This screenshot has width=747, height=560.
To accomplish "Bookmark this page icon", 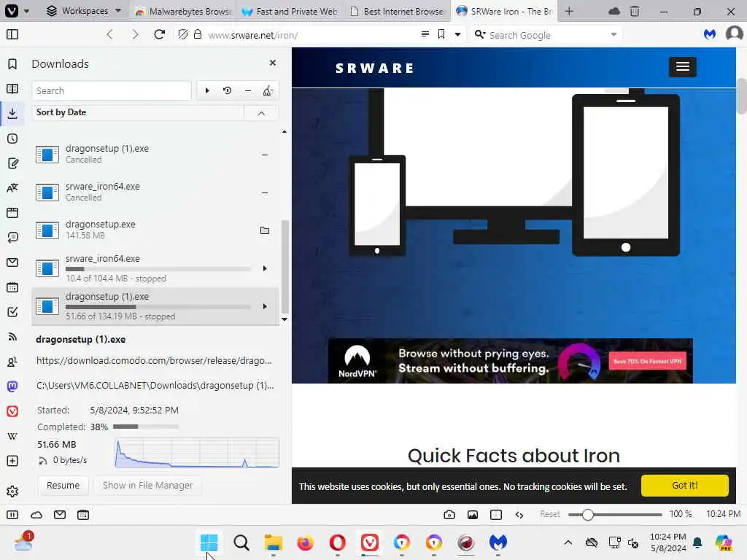I will point(441,34).
